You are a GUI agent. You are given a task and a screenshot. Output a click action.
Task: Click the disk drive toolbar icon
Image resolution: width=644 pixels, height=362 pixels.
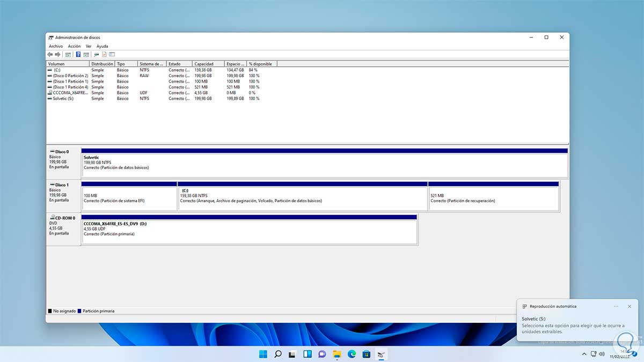click(97, 54)
